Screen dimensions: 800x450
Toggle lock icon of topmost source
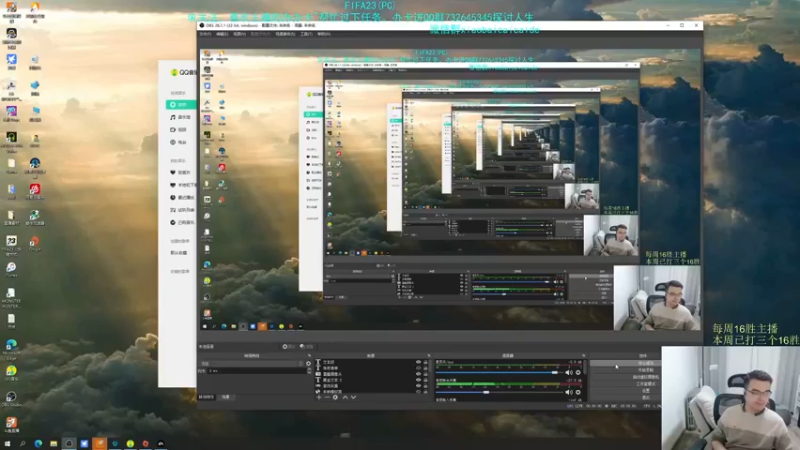click(x=426, y=362)
